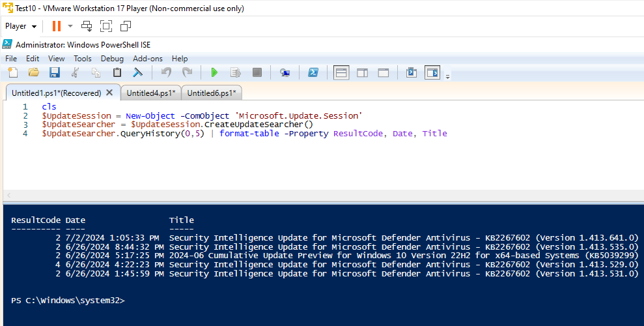Clear the console pane with the brush icon
This screenshot has height=326, width=644.
(138, 73)
